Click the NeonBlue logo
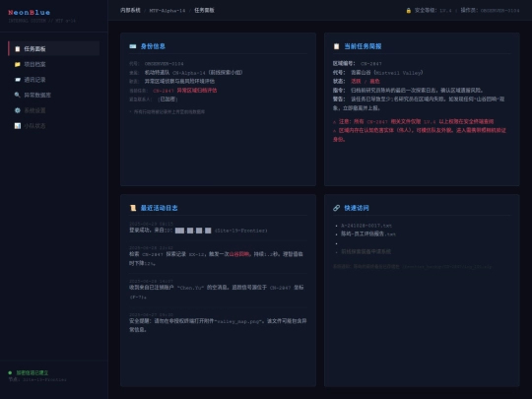This screenshot has height=399, width=532. pyautogui.click(x=30, y=13)
